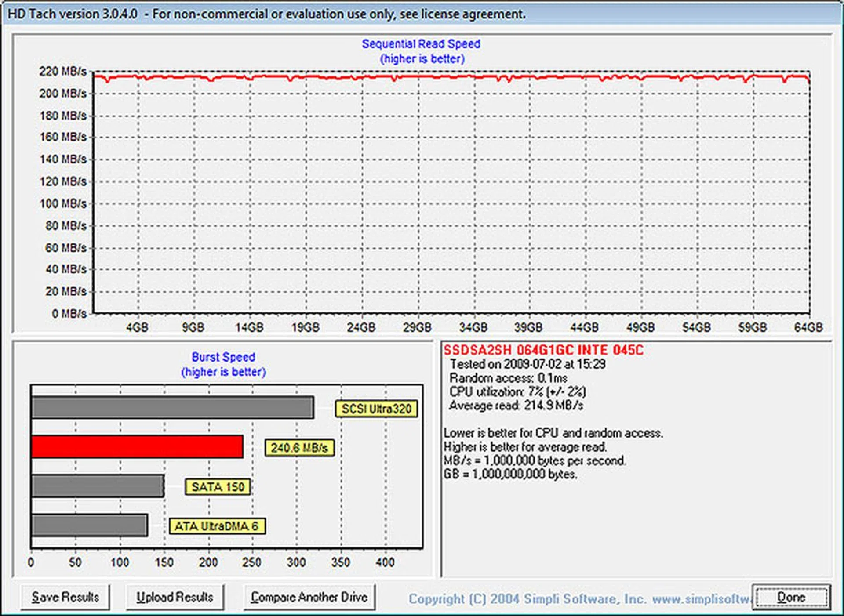
Task: Click the red SSDSA2SH drive name text
Action: pos(543,350)
